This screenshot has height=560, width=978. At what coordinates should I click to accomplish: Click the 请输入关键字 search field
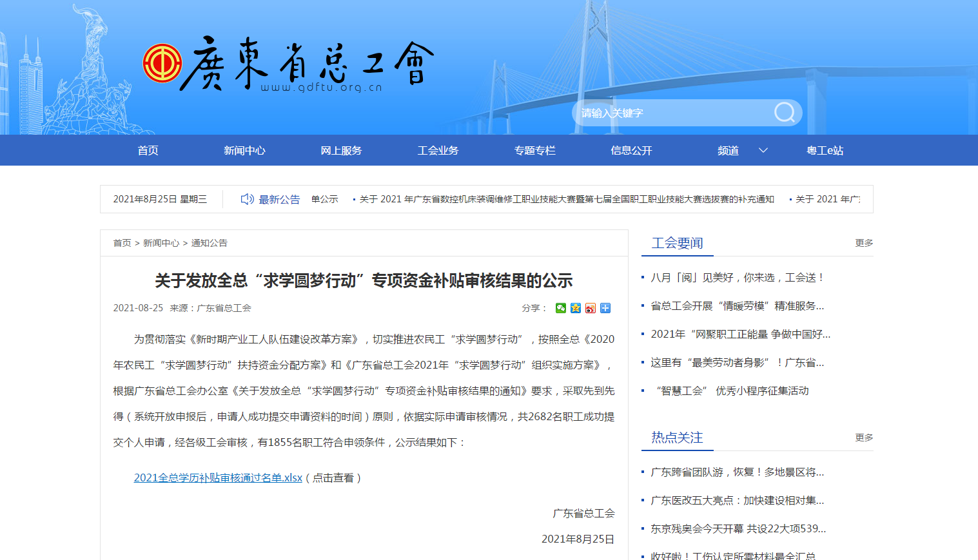(670, 113)
